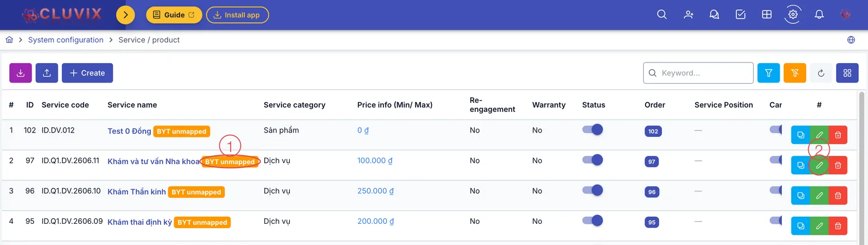Click the Create button
Viewport: 868px width, 245px height.
[x=87, y=73]
